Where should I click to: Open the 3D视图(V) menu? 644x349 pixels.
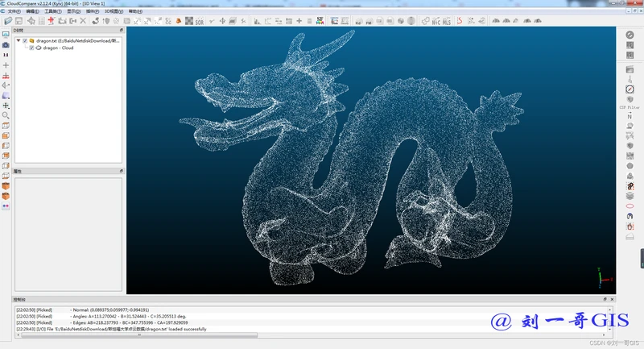(x=114, y=11)
